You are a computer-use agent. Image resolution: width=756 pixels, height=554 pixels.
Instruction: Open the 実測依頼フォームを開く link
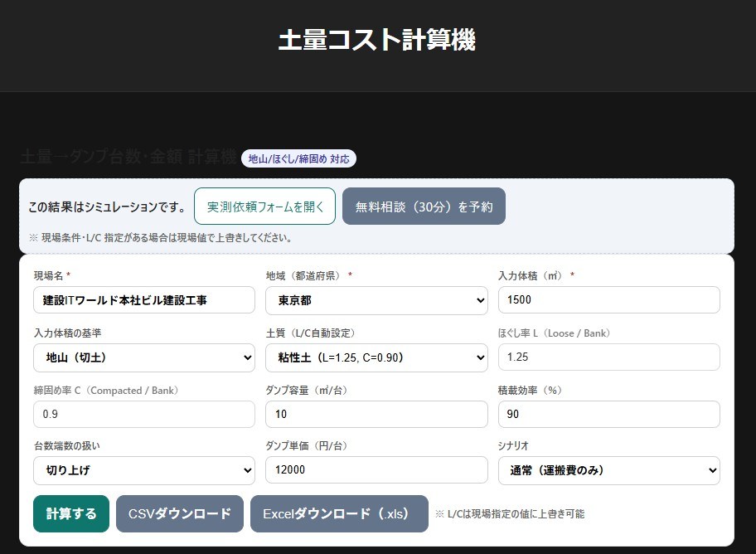pyautogui.click(x=264, y=207)
